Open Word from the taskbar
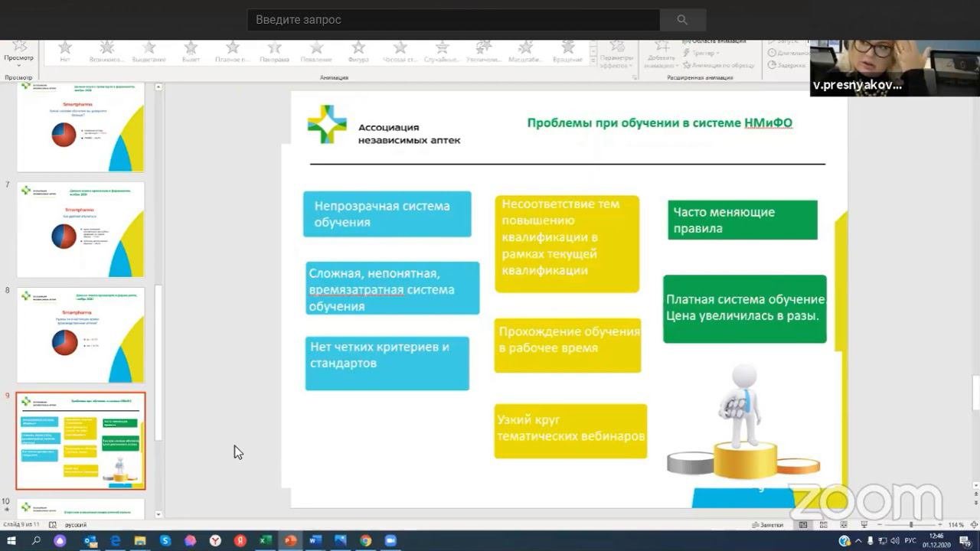 click(x=315, y=541)
